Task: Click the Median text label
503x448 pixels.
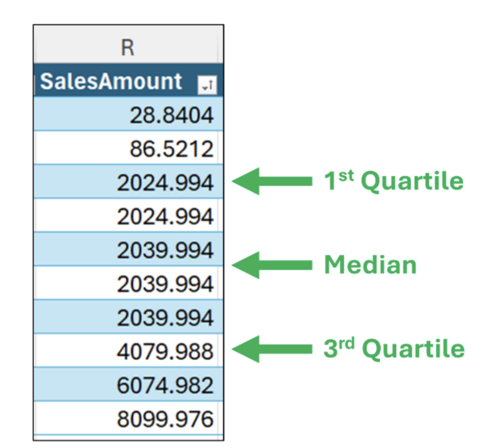Action: (370, 265)
